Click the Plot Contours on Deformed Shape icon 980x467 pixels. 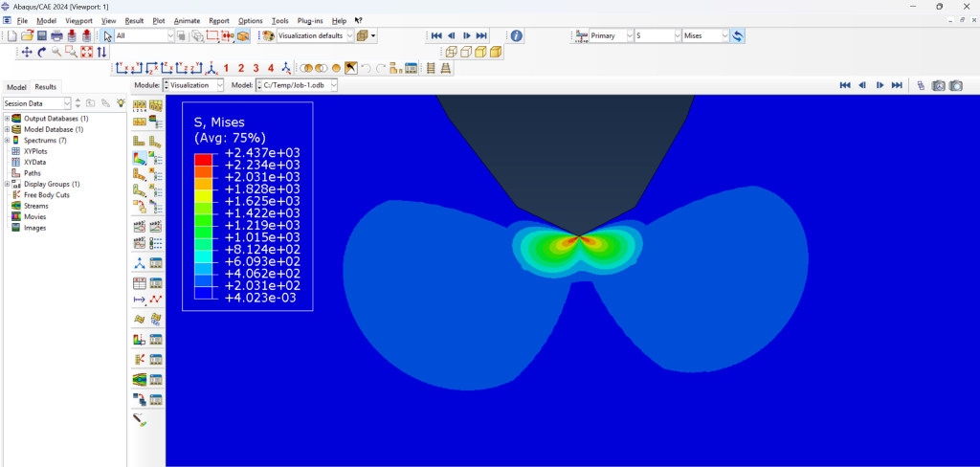(x=140, y=159)
